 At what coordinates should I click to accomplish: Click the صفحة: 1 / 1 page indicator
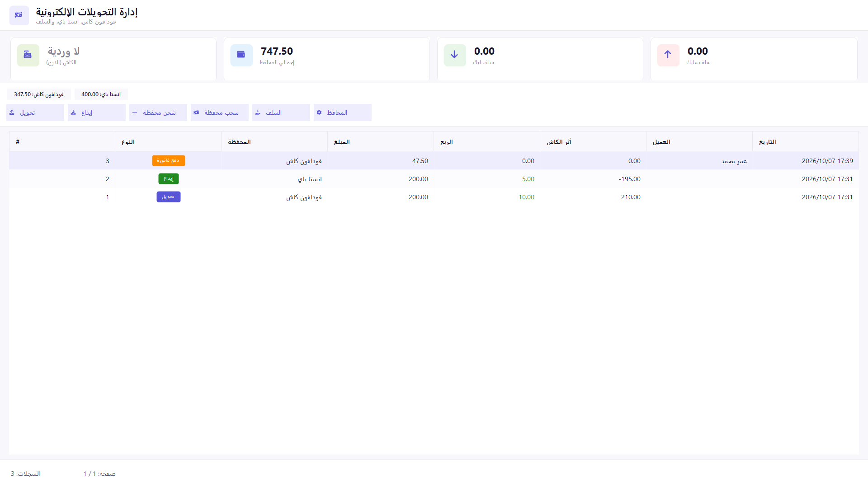(x=99, y=474)
